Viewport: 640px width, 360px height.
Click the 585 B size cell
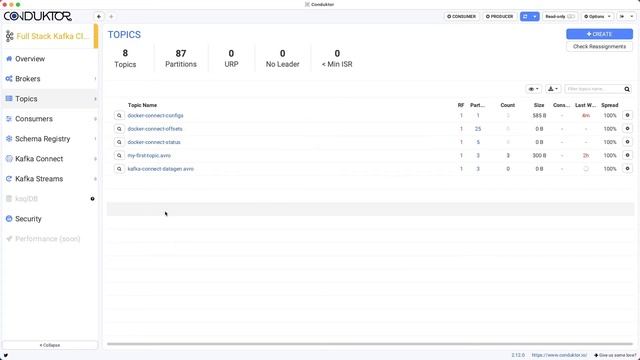pos(539,116)
